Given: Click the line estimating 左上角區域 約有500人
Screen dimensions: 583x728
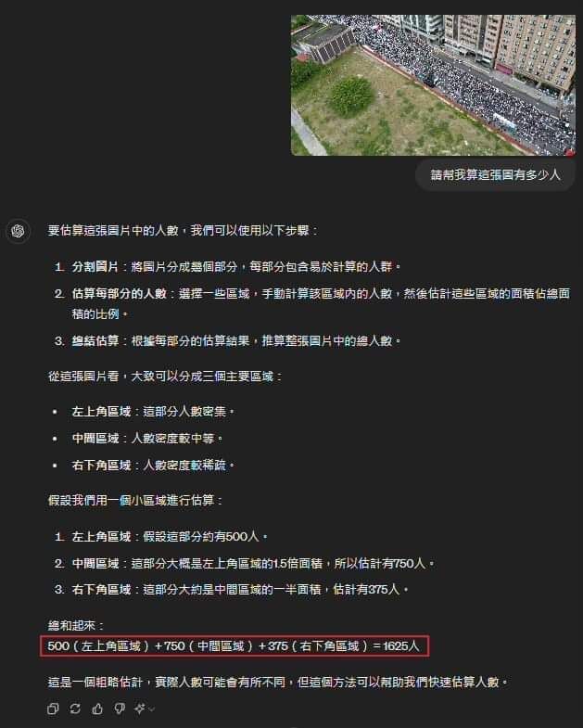Looking at the screenshot, I should coord(170,537).
